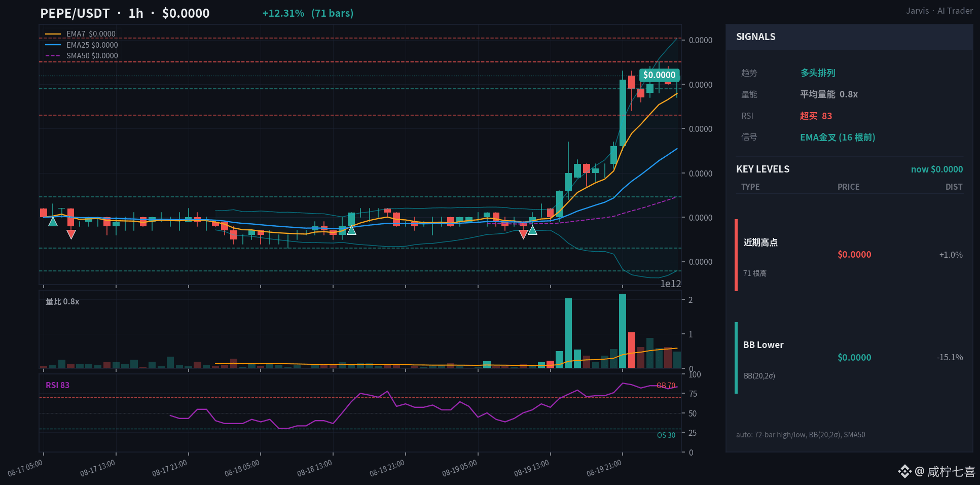The height and width of the screenshot is (485, 980).
Task: Click the EMA25 $0.0000 legend text
Action: tap(92, 45)
